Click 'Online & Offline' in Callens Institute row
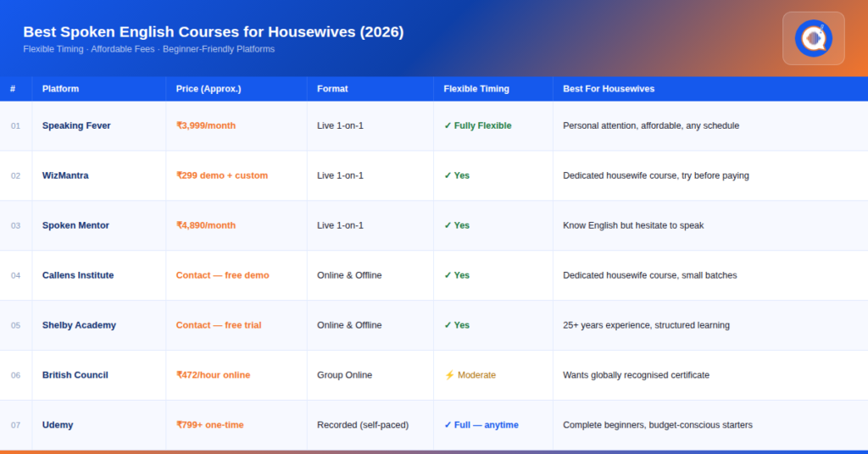This screenshot has height=454, width=868. pyautogui.click(x=349, y=274)
